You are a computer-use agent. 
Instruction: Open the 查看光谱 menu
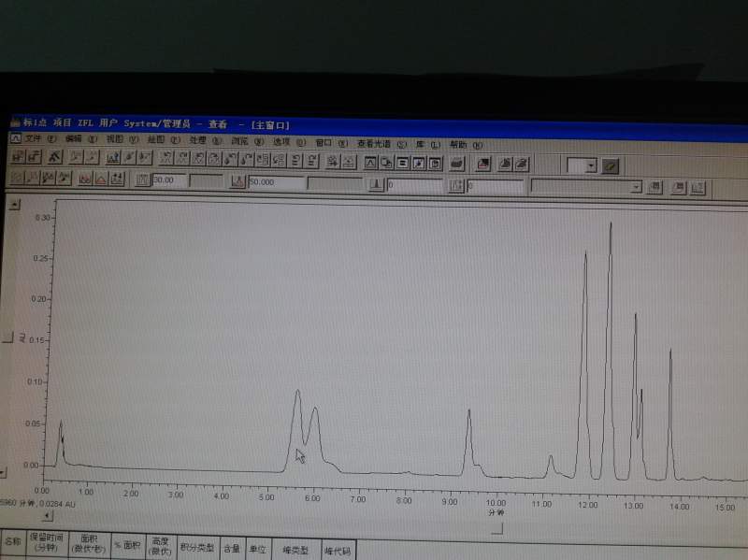(381, 144)
